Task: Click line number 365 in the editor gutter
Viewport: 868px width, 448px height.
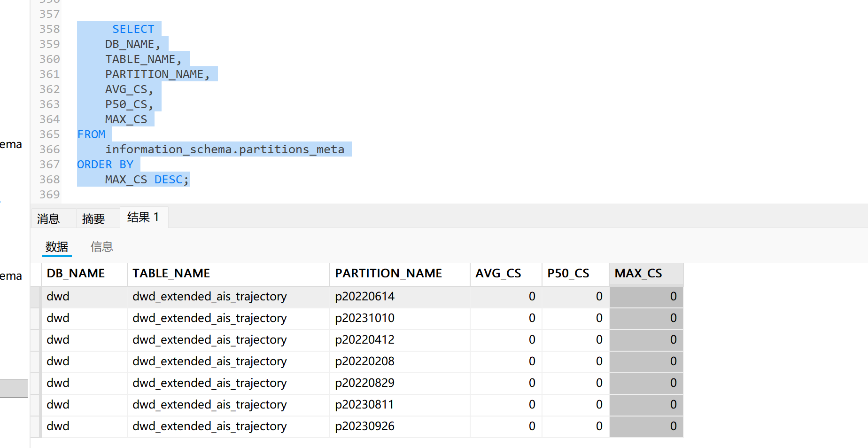Action: click(49, 134)
